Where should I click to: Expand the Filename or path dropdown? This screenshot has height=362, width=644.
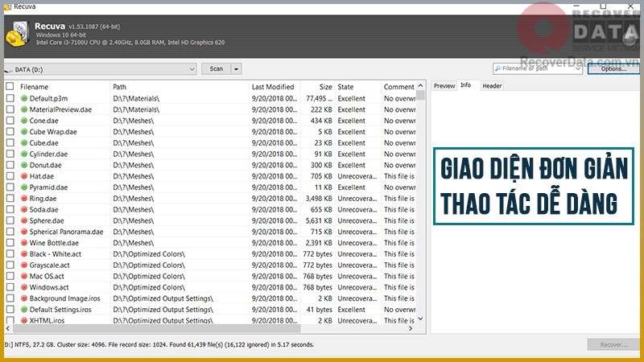click(x=577, y=68)
